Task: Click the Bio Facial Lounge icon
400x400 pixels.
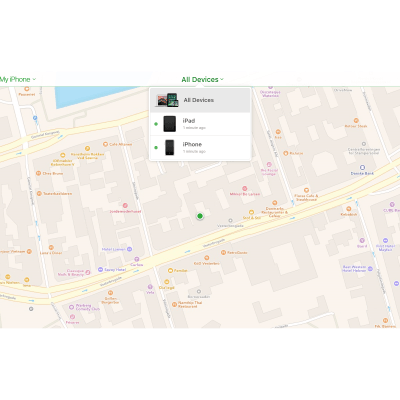Action: tap(269, 165)
